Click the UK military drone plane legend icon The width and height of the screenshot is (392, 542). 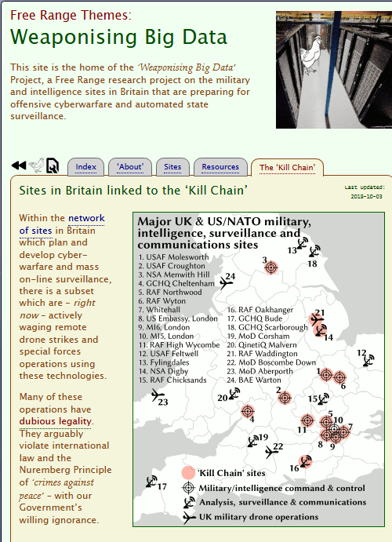pos(189,518)
